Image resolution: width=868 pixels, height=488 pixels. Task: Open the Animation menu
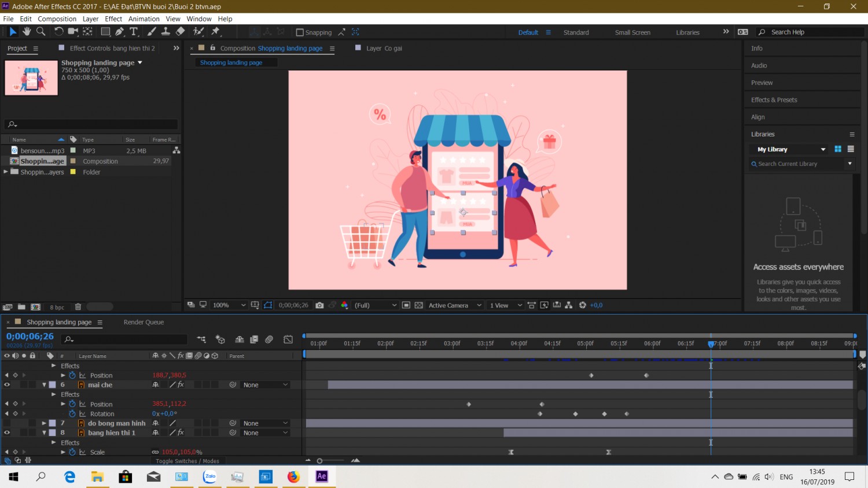pos(144,19)
